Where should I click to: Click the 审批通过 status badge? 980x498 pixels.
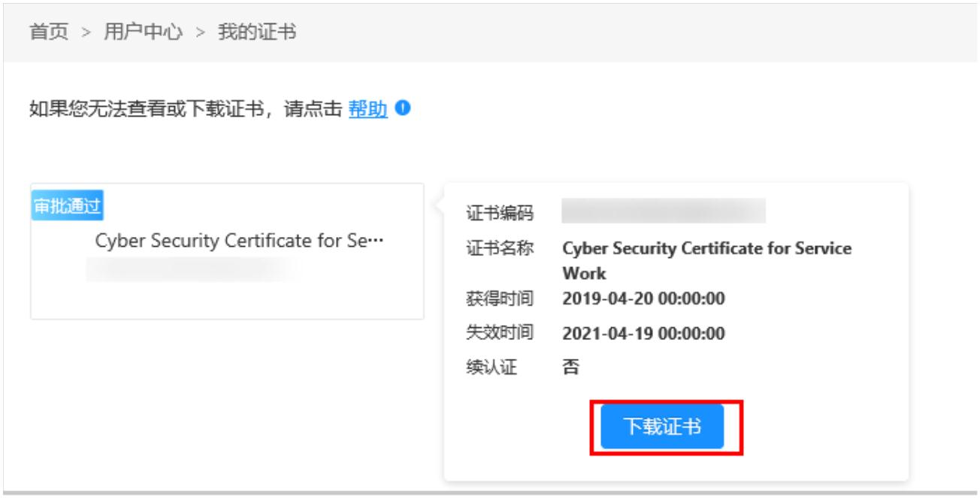[x=67, y=207]
